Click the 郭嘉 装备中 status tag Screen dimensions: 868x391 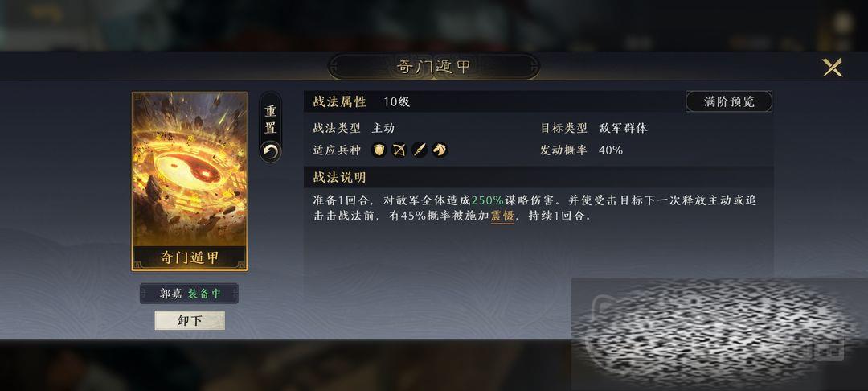coord(190,294)
